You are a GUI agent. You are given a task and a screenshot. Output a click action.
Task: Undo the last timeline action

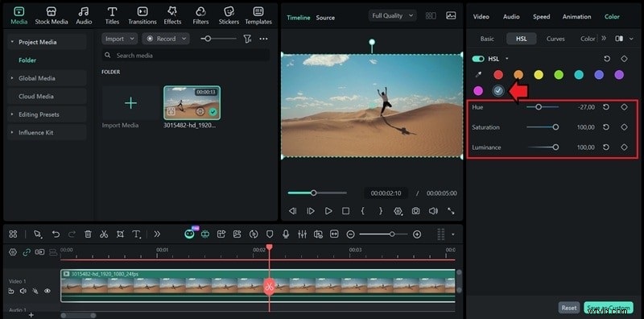[56, 234]
